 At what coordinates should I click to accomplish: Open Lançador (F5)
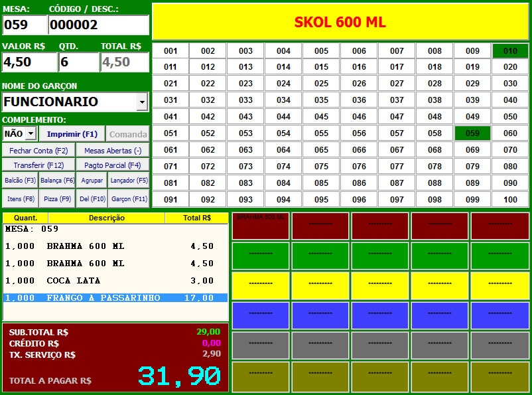pos(129,180)
